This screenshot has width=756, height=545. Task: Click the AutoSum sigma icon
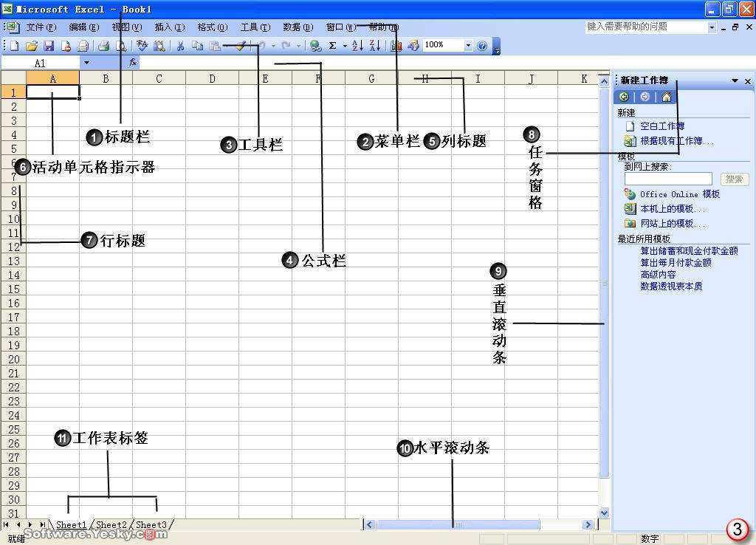[x=333, y=46]
